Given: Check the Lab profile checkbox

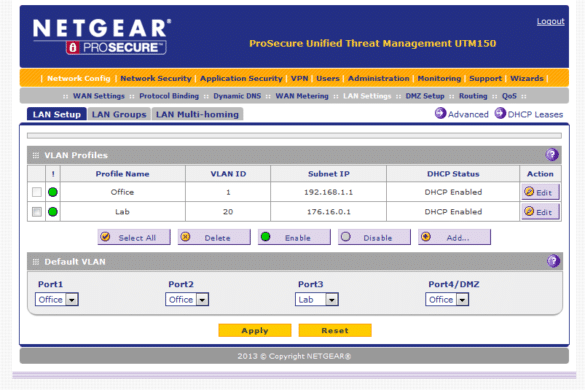Looking at the screenshot, I should 37,212.
